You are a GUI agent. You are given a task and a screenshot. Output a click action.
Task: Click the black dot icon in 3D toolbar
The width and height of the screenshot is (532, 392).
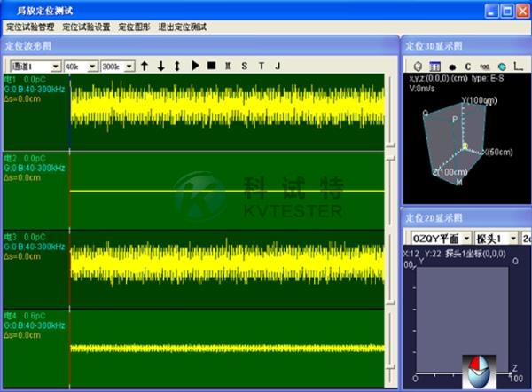(451, 66)
